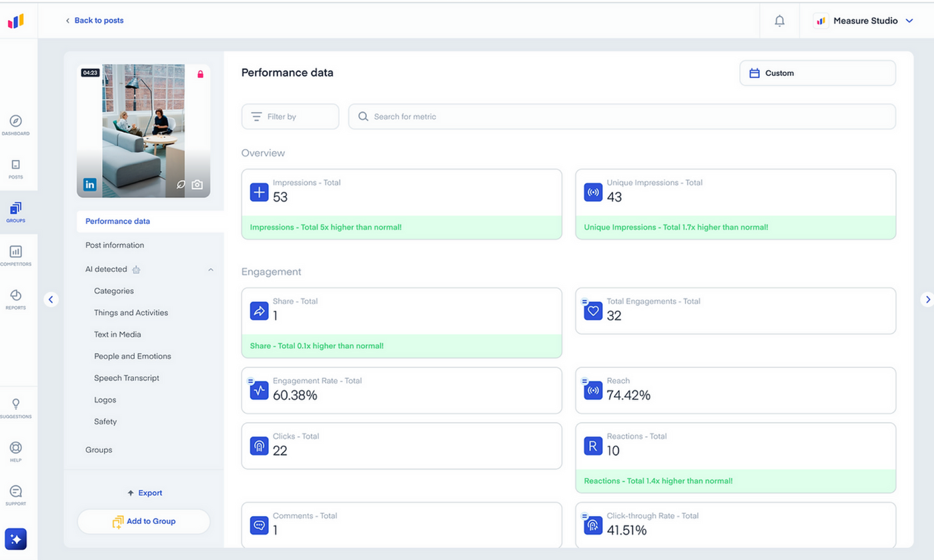Click the Click-through Rate icon
Screen dimensions: 934x560
[x=593, y=525]
